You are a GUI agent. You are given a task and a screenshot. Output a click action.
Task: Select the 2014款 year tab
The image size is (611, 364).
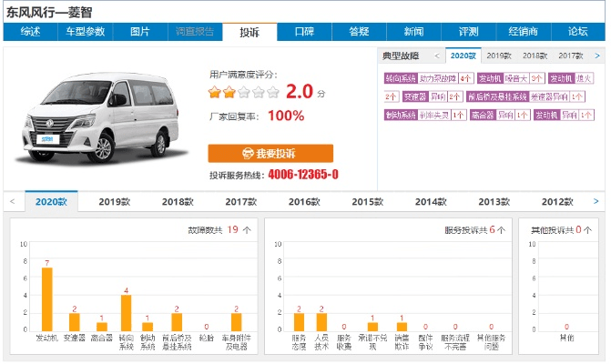click(x=431, y=202)
